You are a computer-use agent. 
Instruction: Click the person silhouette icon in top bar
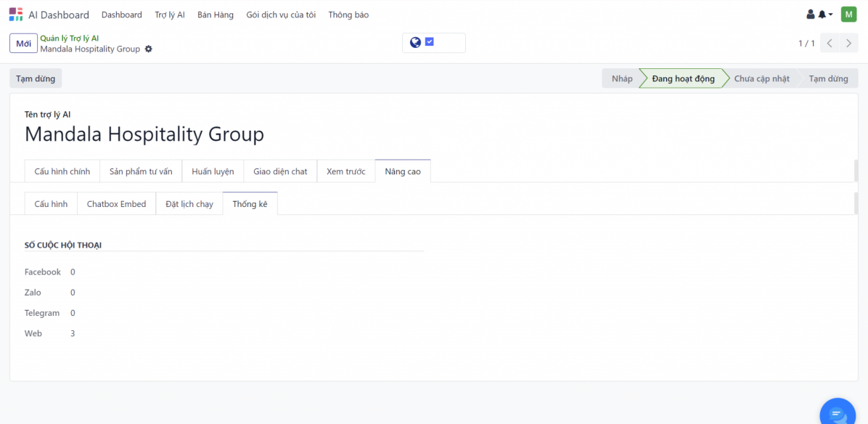coord(811,15)
